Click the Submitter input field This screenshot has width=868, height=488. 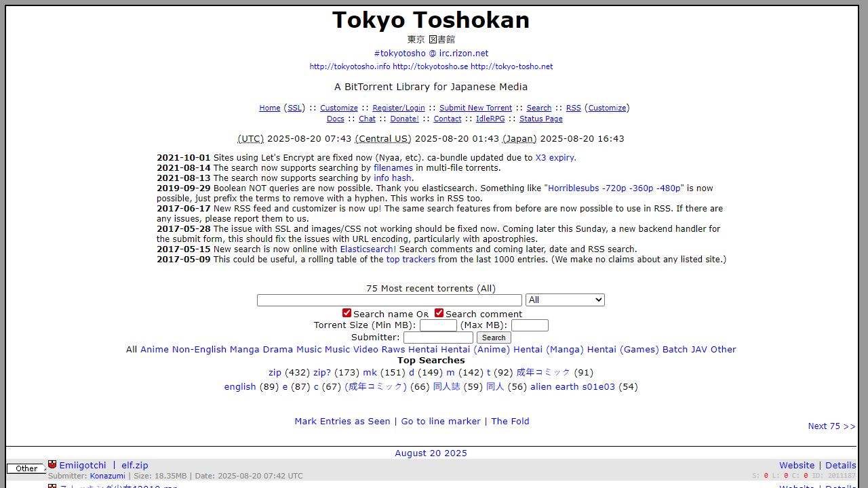tap(438, 338)
